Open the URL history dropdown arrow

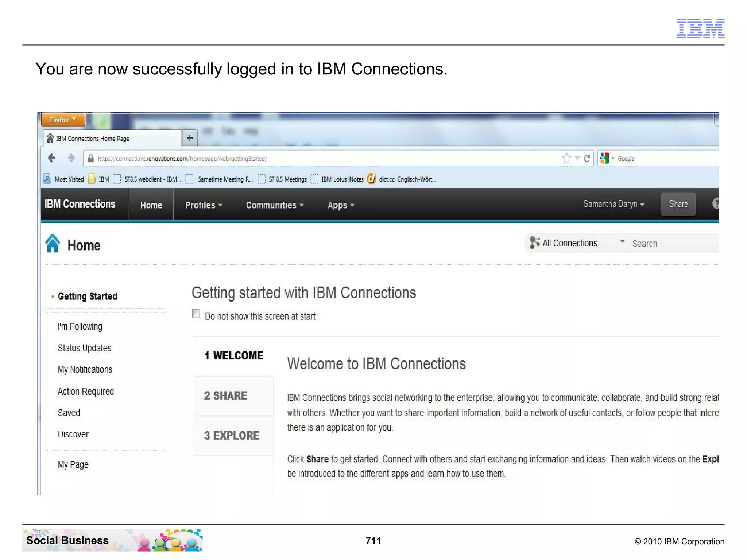tap(577, 158)
